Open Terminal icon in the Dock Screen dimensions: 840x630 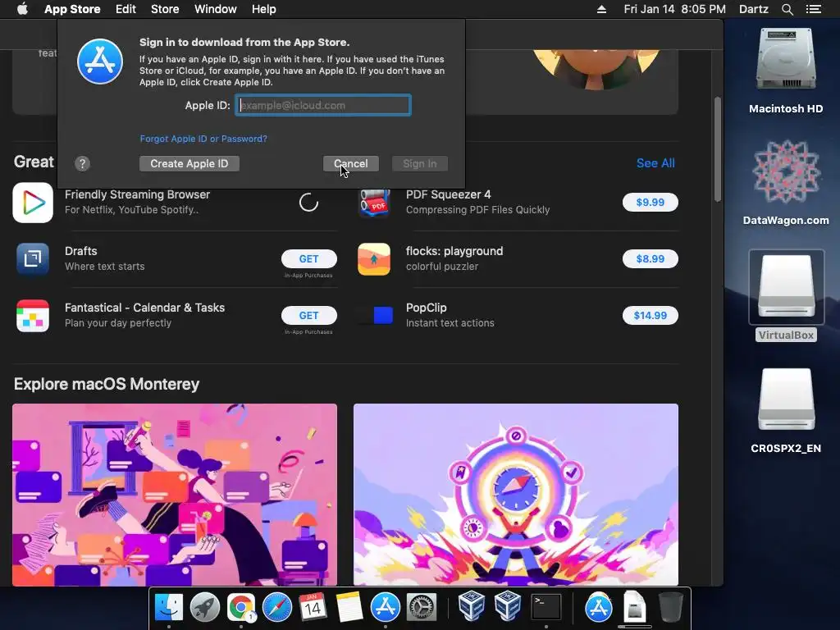546,608
